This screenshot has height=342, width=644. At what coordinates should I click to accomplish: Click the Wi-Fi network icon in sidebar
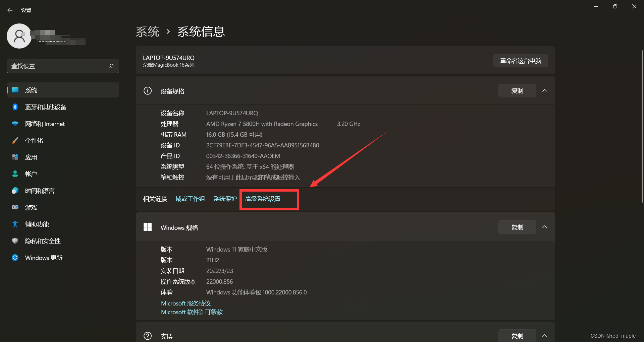[x=15, y=124]
